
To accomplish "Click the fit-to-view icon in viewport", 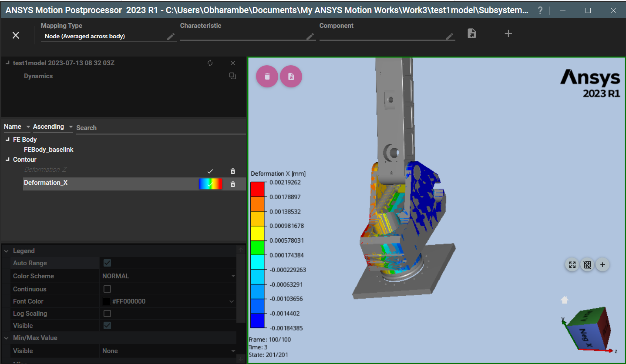I will (x=572, y=264).
